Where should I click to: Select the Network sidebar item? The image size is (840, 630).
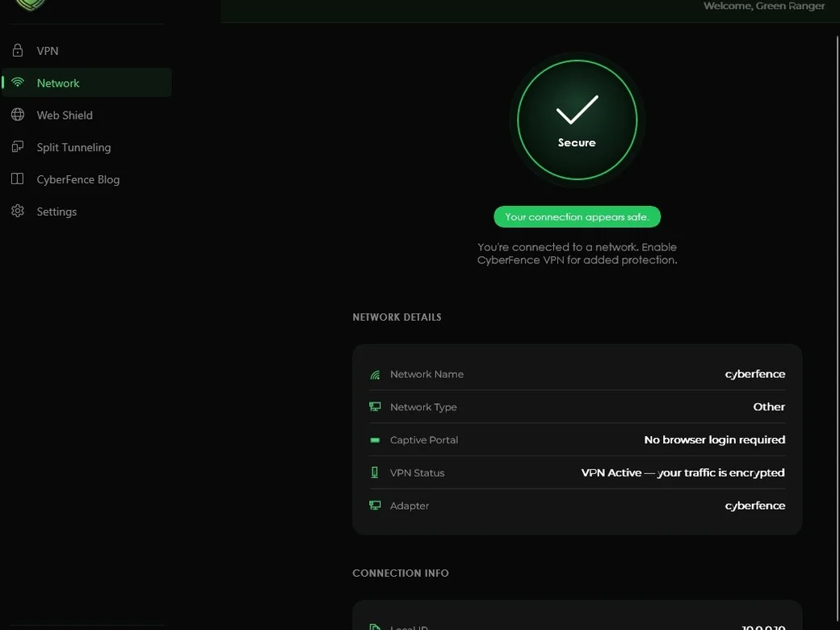click(x=86, y=82)
